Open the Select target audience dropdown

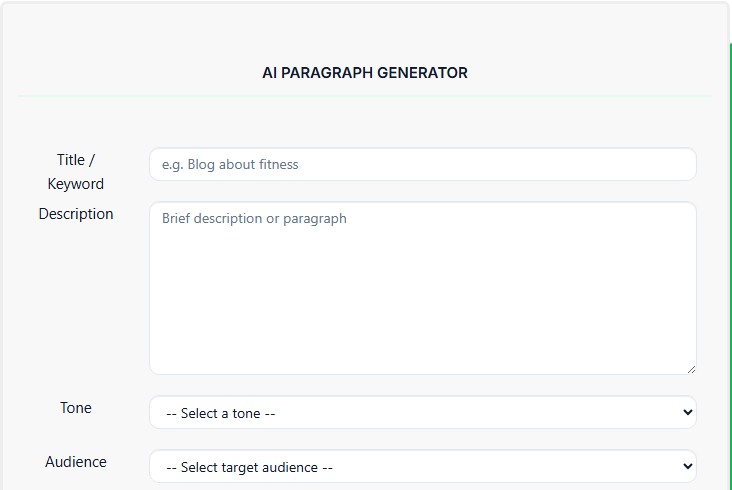click(x=422, y=466)
